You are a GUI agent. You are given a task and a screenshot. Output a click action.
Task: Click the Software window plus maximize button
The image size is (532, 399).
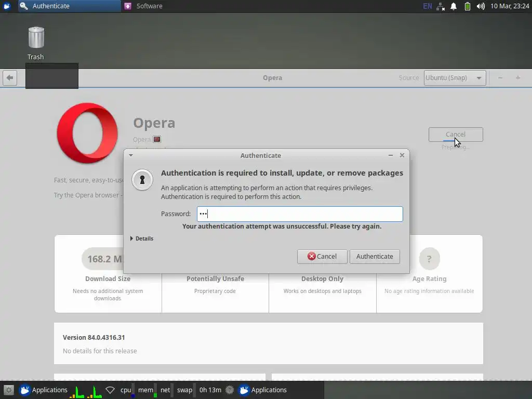(518, 78)
